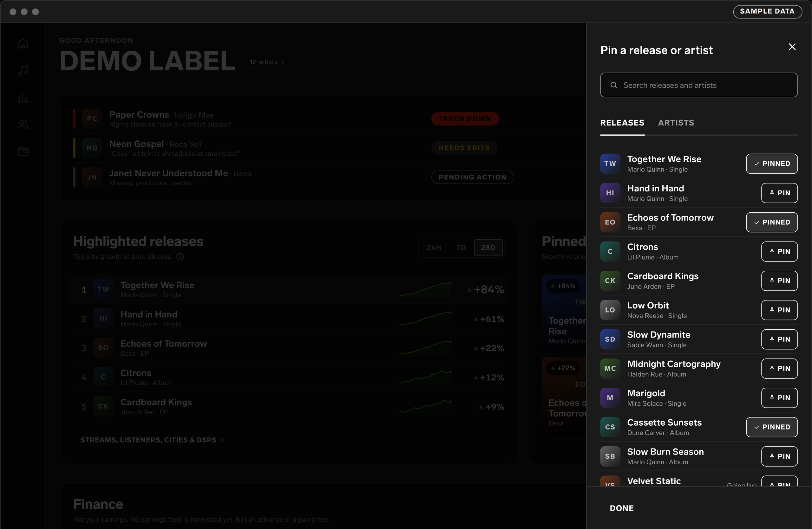Close the Pin a release panel
812x529 pixels.
[x=792, y=47]
